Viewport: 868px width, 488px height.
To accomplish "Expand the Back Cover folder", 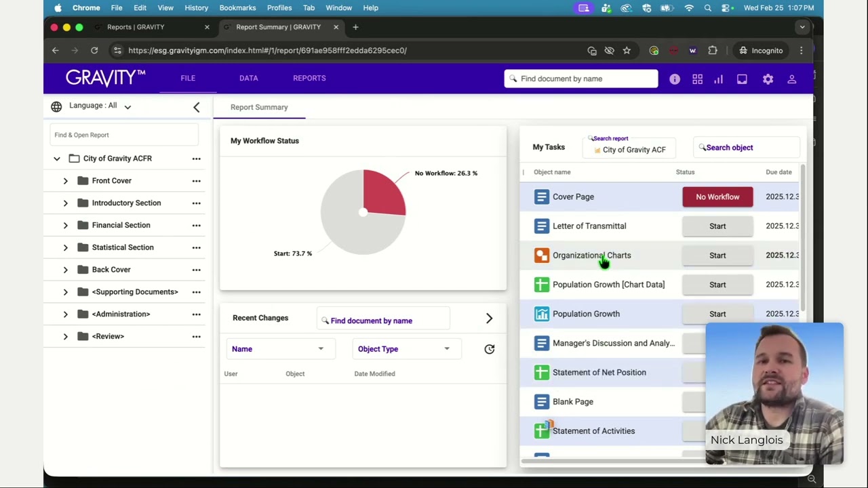I will click(x=65, y=270).
